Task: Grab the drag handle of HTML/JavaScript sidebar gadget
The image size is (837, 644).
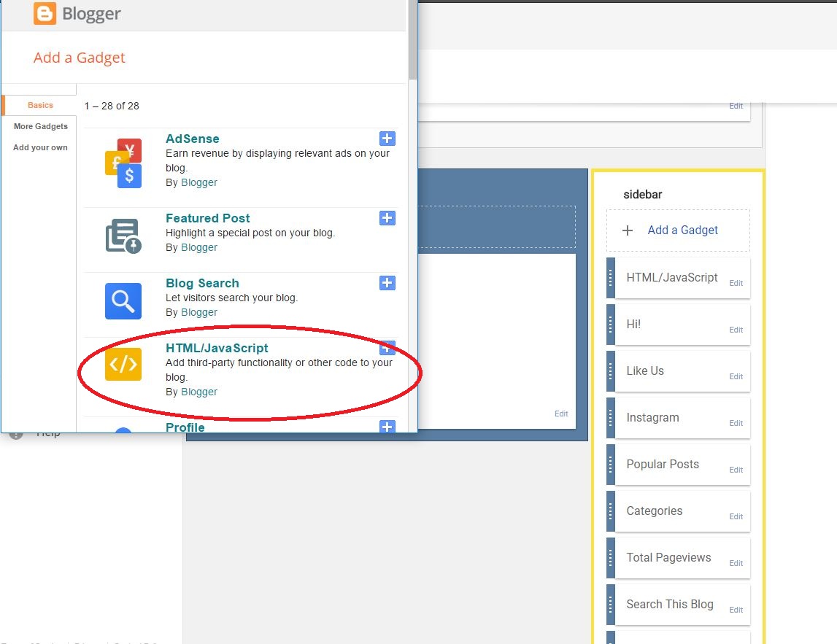Action: pos(611,278)
